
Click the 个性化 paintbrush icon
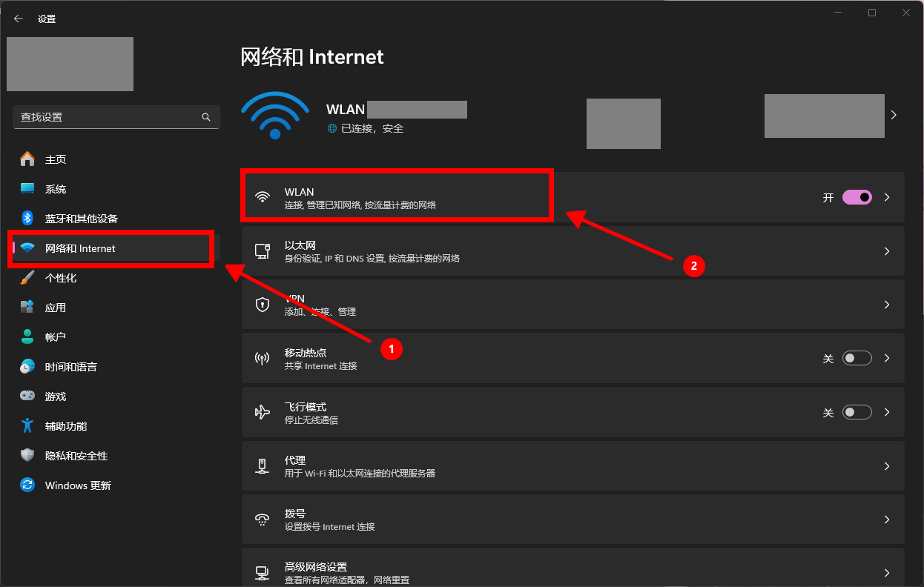coord(27,278)
